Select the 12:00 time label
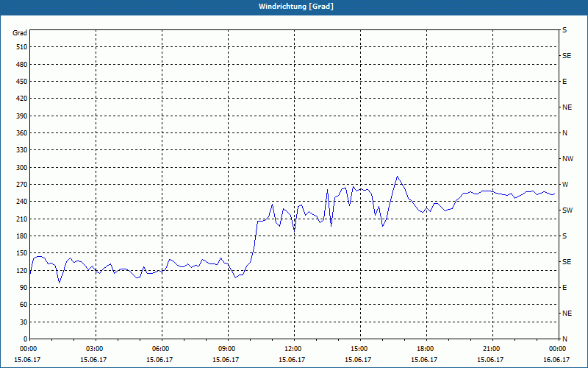Image resolution: width=588 pixels, height=368 pixels. click(294, 349)
